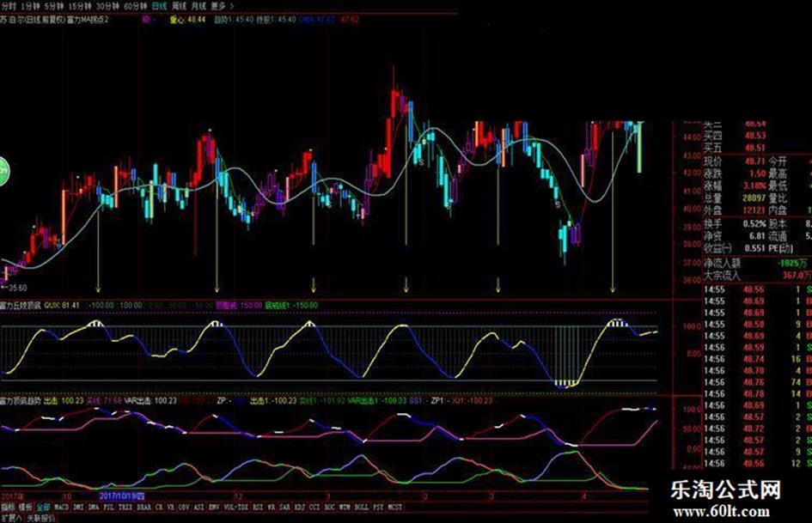Click the 35.60 lowest price label on chart

click(x=15, y=288)
